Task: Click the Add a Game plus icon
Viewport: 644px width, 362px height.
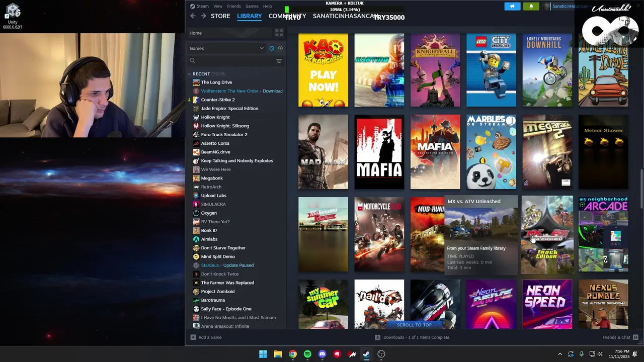Action: [193, 337]
